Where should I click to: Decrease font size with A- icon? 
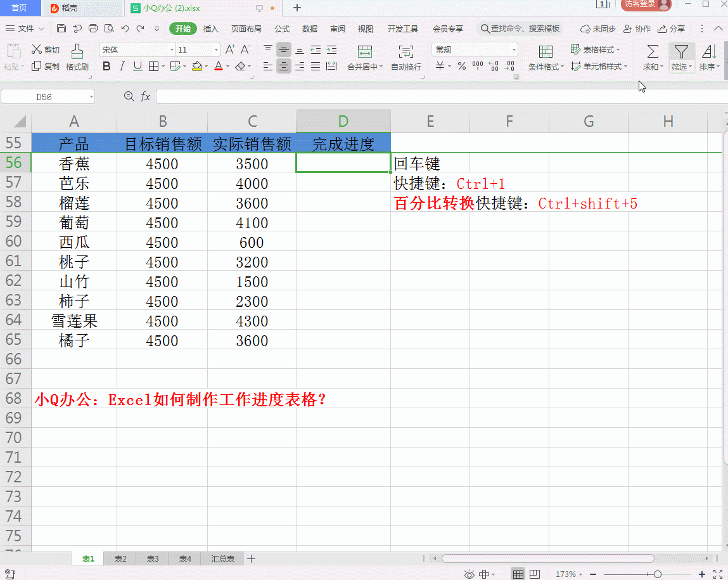(x=246, y=49)
